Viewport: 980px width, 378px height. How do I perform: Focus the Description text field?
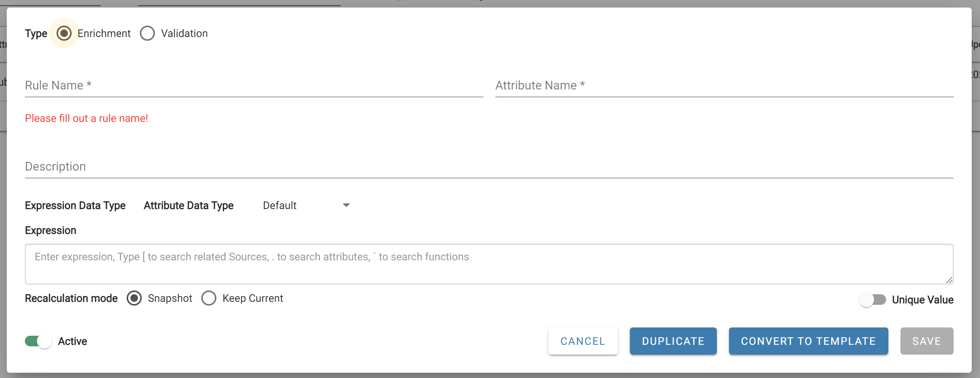point(489,166)
